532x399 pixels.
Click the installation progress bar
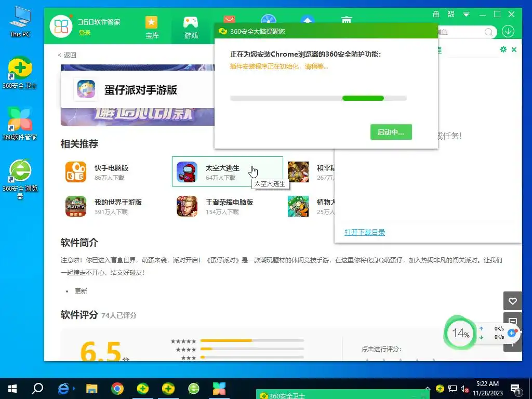[318, 98]
